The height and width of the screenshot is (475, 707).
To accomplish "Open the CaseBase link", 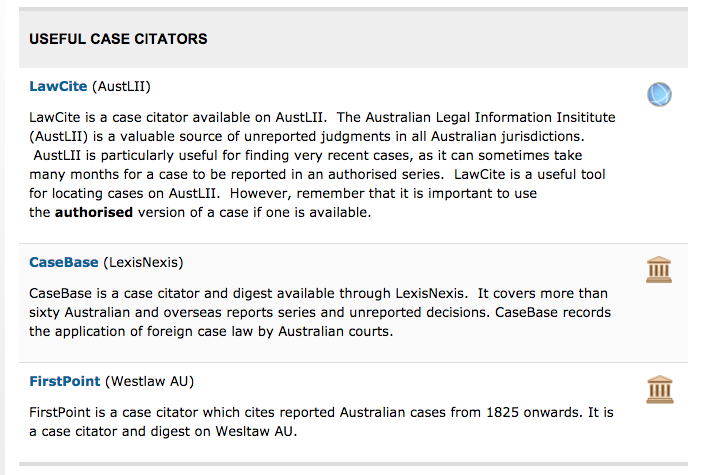I will click(63, 263).
